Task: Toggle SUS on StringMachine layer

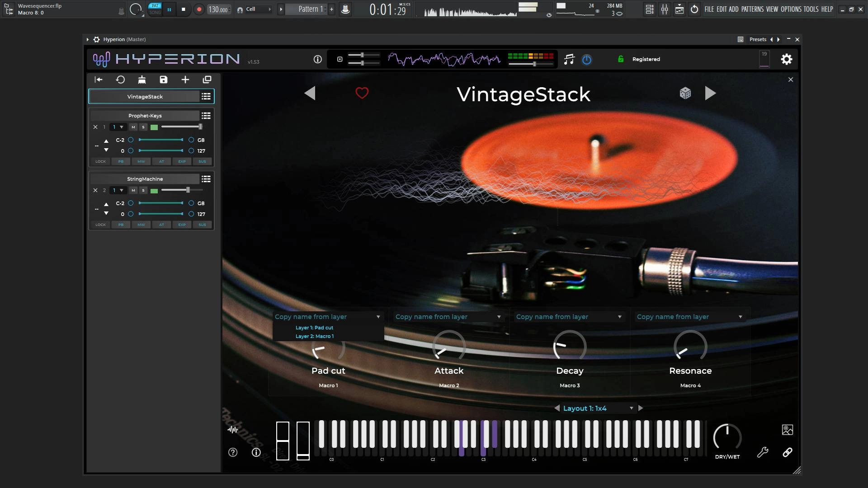Action: pyautogui.click(x=202, y=225)
